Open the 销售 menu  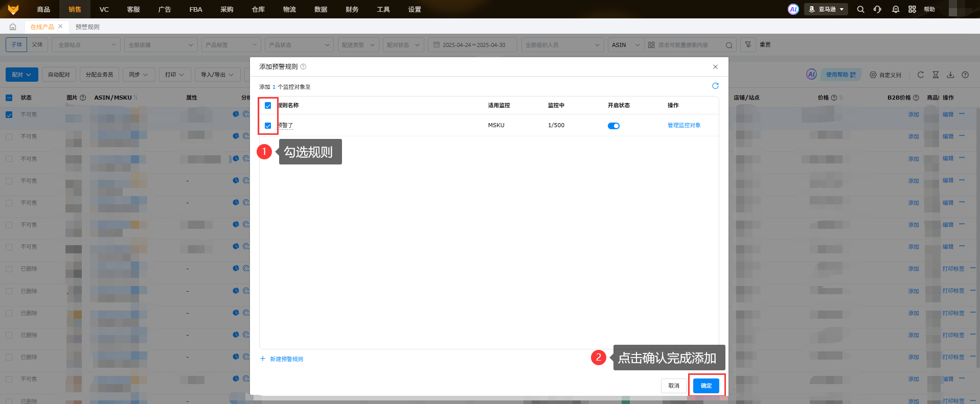coord(75,9)
